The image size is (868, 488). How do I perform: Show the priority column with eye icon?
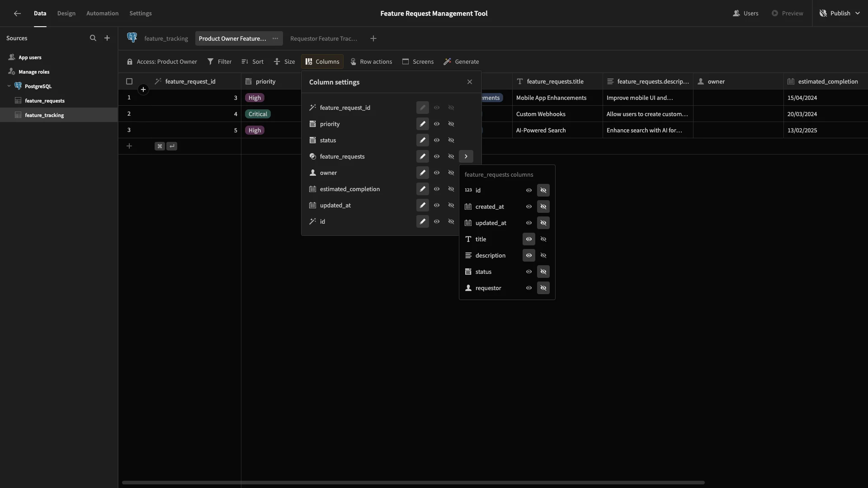437,124
